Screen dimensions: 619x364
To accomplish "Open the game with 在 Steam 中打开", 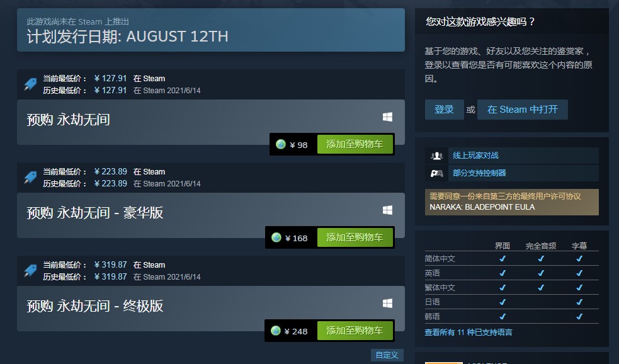I will pyautogui.click(x=522, y=110).
